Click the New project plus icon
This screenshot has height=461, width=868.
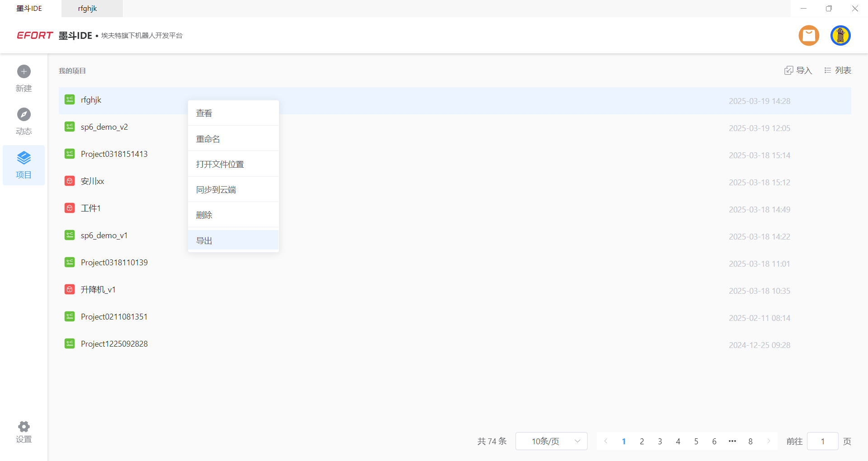click(x=24, y=71)
